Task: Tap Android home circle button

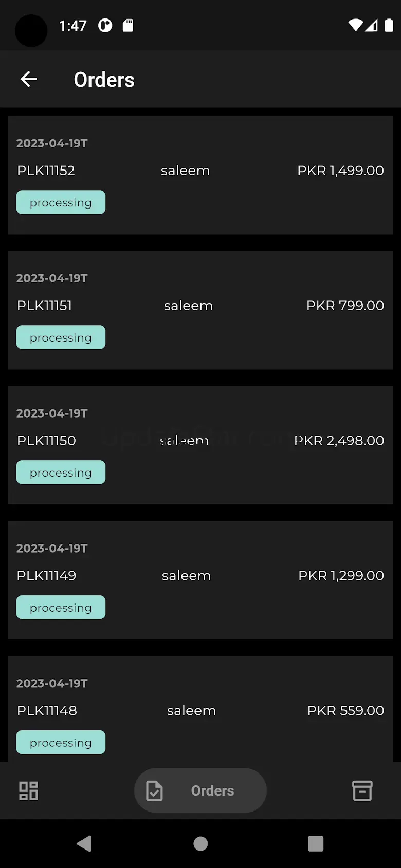Action: [200, 843]
